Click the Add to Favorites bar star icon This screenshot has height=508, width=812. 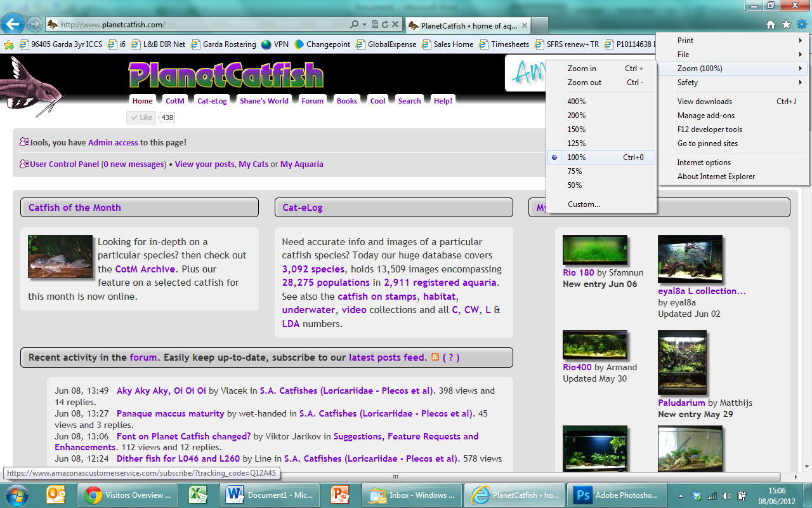(x=9, y=44)
